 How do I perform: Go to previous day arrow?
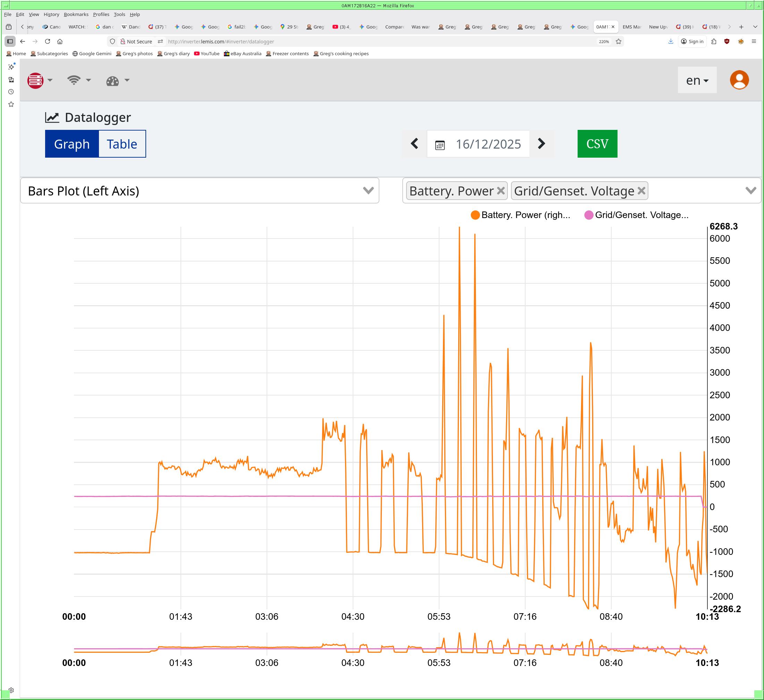click(414, 144)
